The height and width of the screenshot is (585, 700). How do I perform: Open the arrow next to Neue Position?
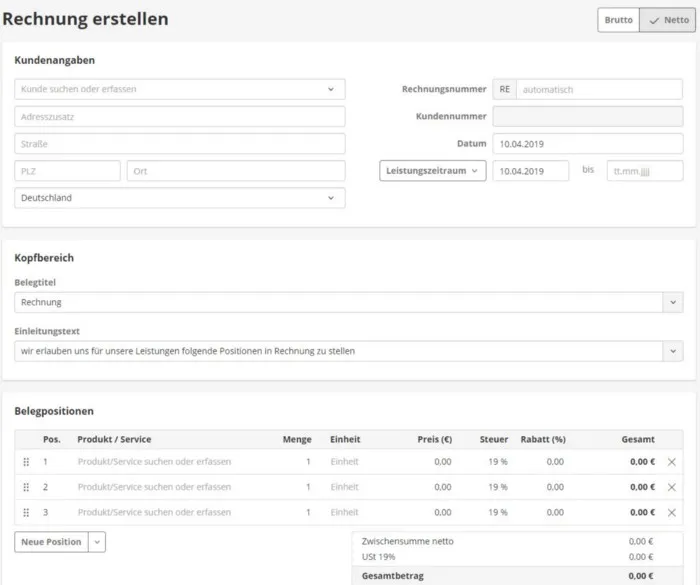tap(97, 542)
